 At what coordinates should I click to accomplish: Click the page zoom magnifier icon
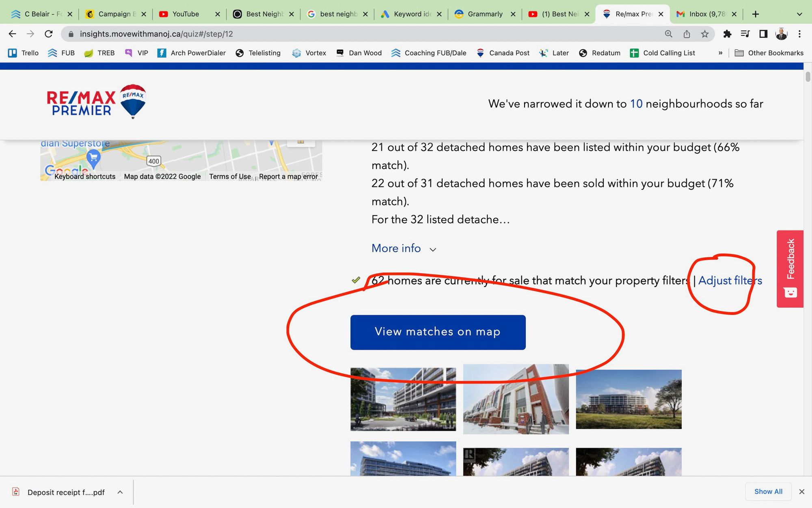668,34
